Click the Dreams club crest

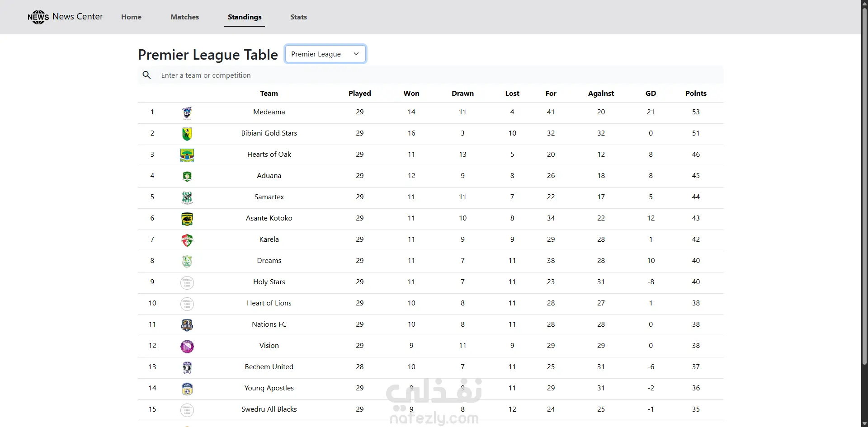187,261
